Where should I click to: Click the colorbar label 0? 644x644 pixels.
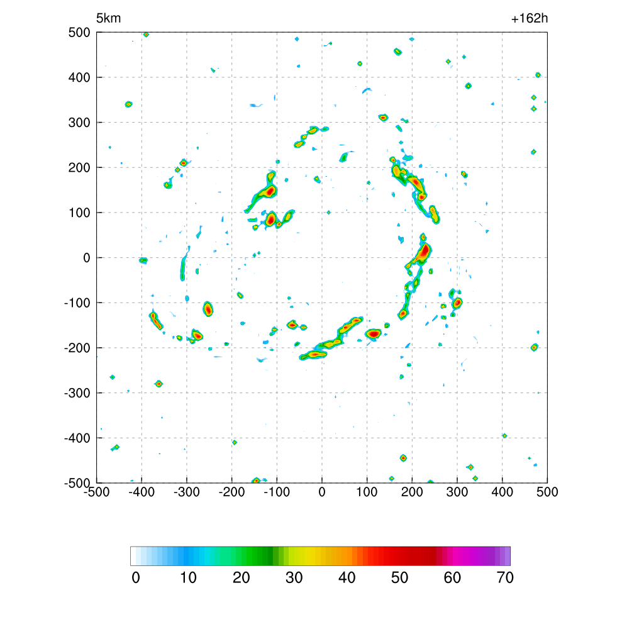tap(136, 578)
